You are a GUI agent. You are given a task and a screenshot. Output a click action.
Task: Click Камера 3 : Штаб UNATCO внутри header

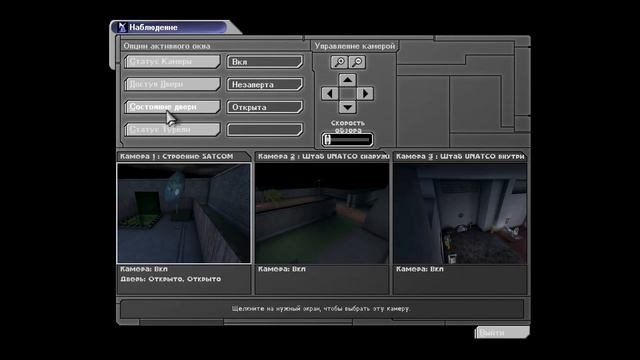tap(460, 156)
